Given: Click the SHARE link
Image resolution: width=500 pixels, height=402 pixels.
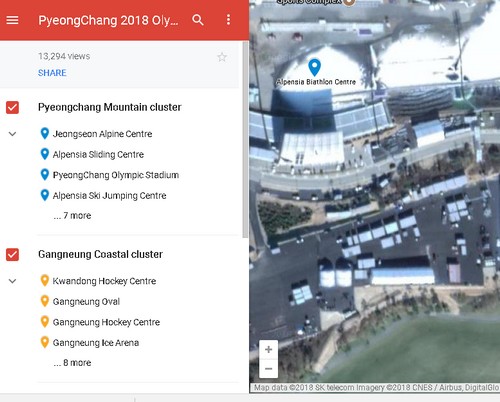Looking at the screenshot, I should (52, 73).
